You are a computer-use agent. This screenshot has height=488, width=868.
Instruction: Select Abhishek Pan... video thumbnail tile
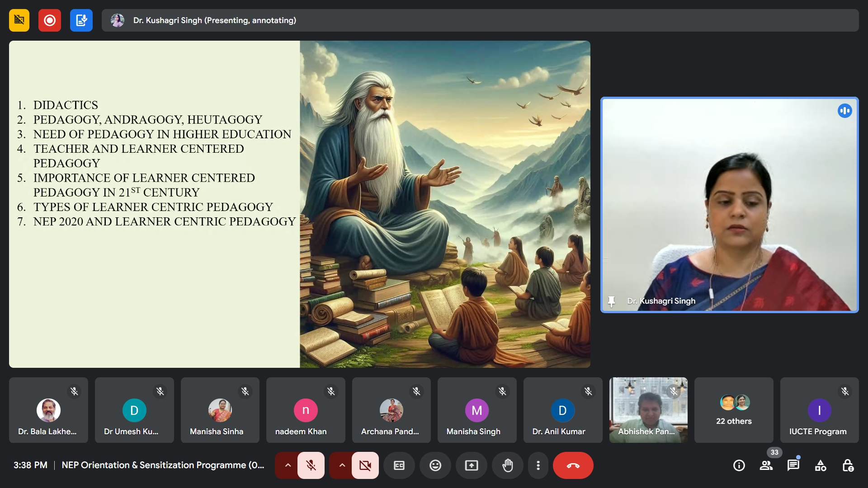(x=648, y=410)
